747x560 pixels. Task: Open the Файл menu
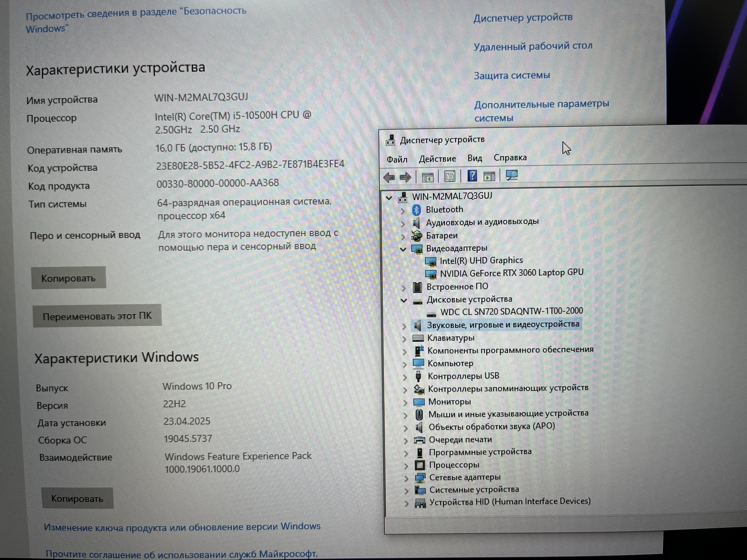tap(397, 159)
